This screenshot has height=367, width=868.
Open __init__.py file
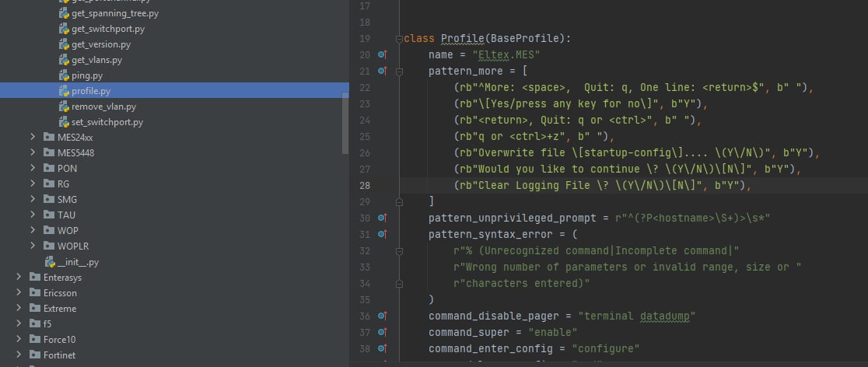coord(78,262)
